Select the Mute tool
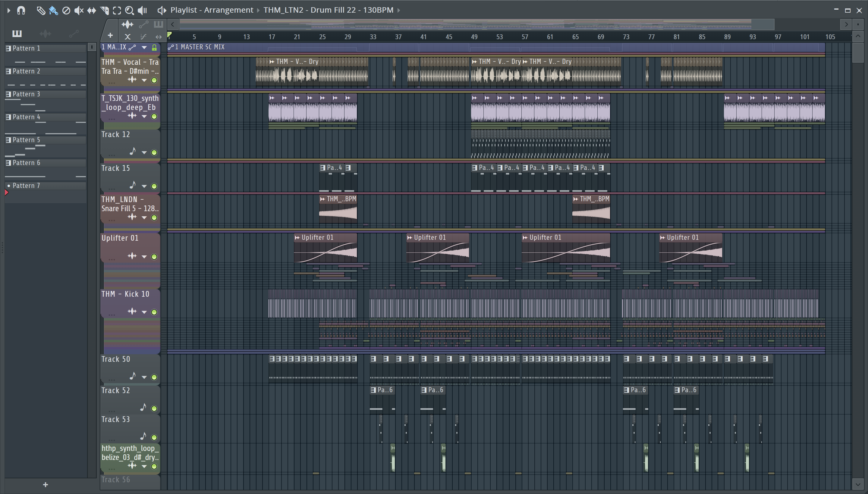868x494 pixels. [79, 11]
